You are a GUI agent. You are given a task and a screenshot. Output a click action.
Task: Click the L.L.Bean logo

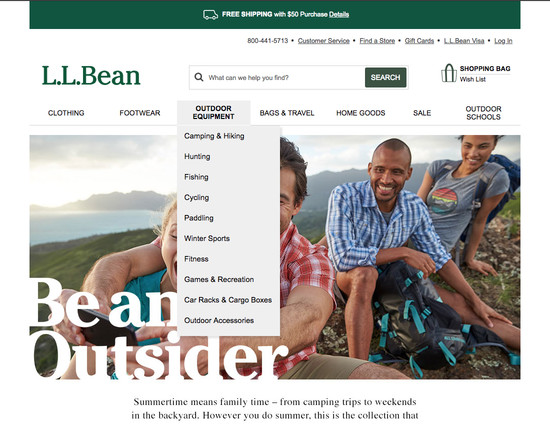[91, 76]
